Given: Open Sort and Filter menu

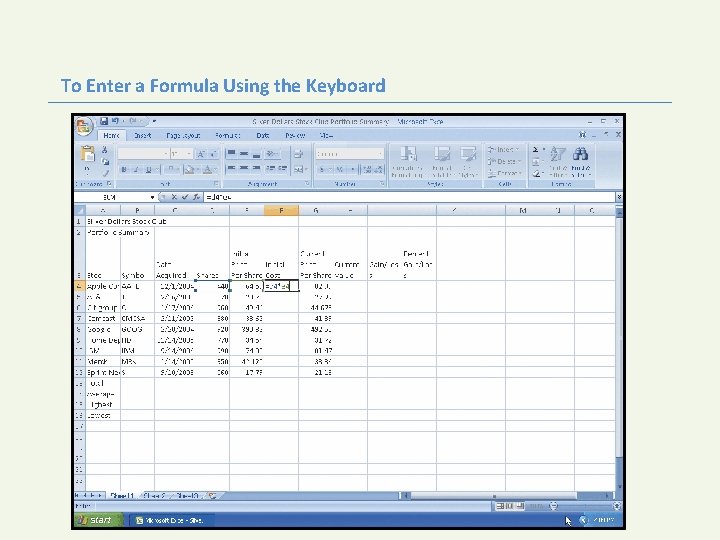Looking at the screenshot, I should [x=558, y=162].
